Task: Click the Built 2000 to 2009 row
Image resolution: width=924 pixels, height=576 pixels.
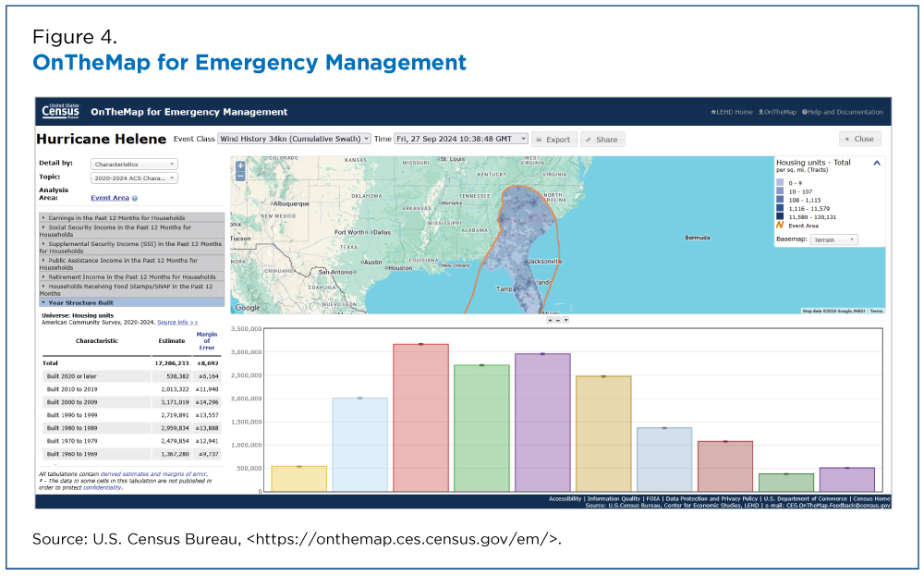Action: click(131, 402)
